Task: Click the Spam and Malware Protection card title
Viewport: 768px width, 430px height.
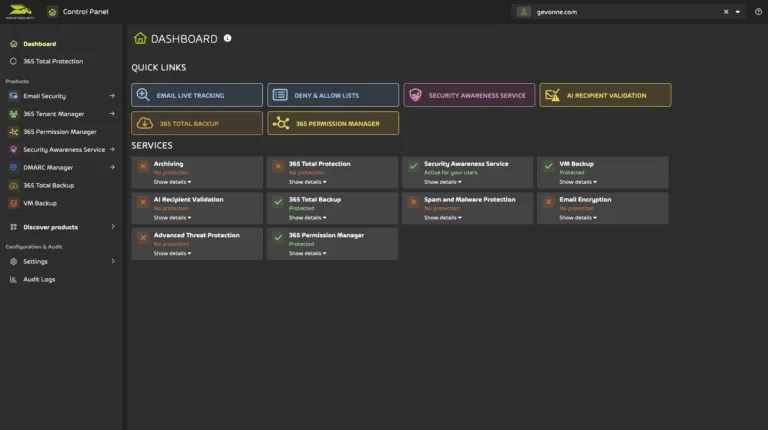Action: (470, 199)
